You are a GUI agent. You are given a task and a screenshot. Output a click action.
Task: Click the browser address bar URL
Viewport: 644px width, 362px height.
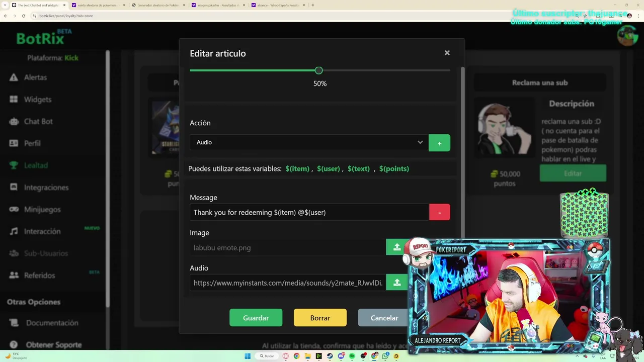(66, 16)
